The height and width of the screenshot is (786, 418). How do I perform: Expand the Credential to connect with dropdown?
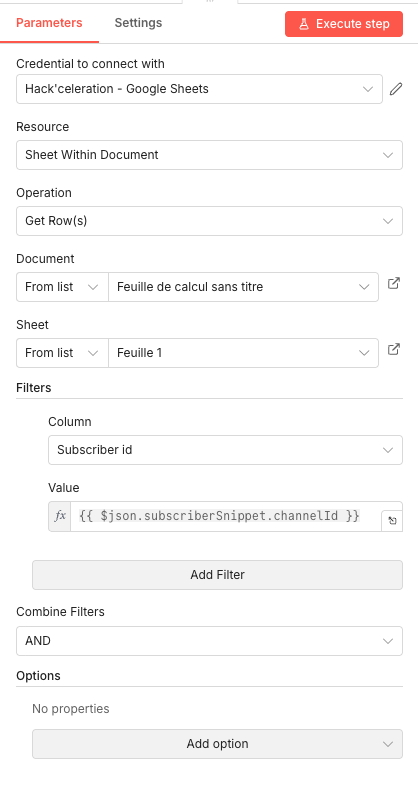pos(199,89)
